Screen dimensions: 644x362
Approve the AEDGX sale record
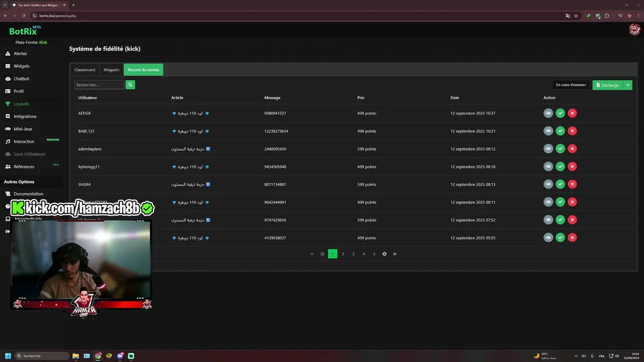(x=560, y=113)
